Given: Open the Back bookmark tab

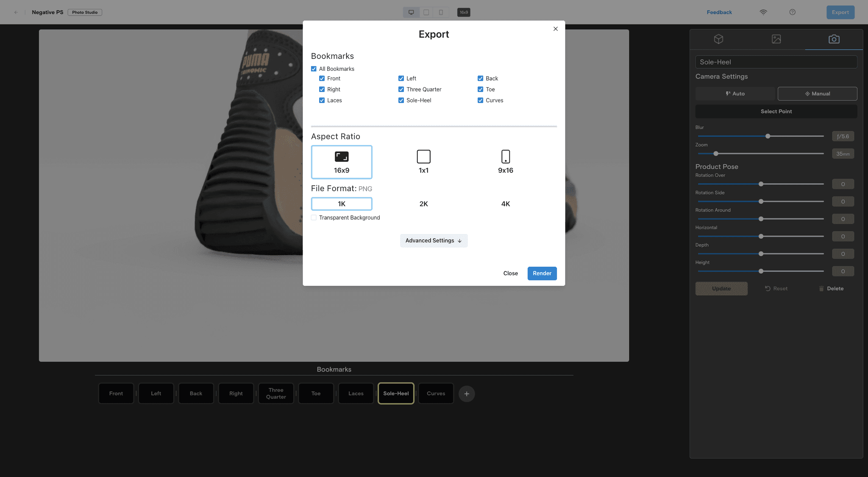Looking at the screenshot, I should [x=196, y=393].
